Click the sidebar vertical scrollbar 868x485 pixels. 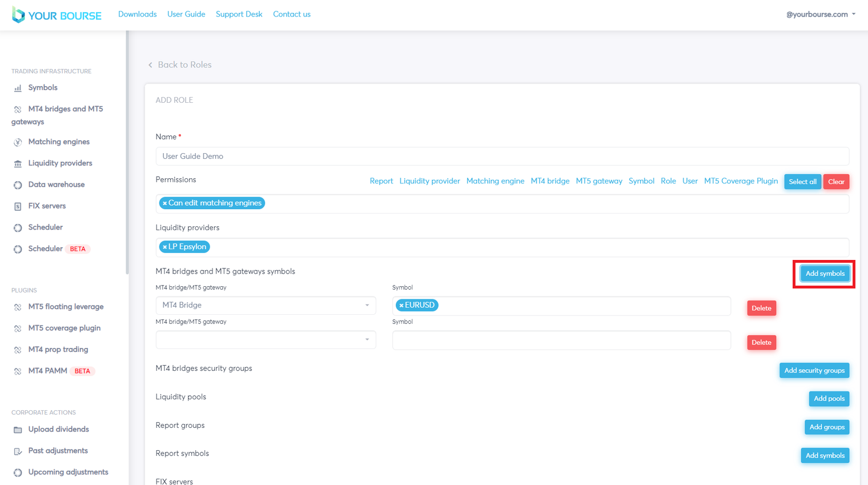pos(127,153)
